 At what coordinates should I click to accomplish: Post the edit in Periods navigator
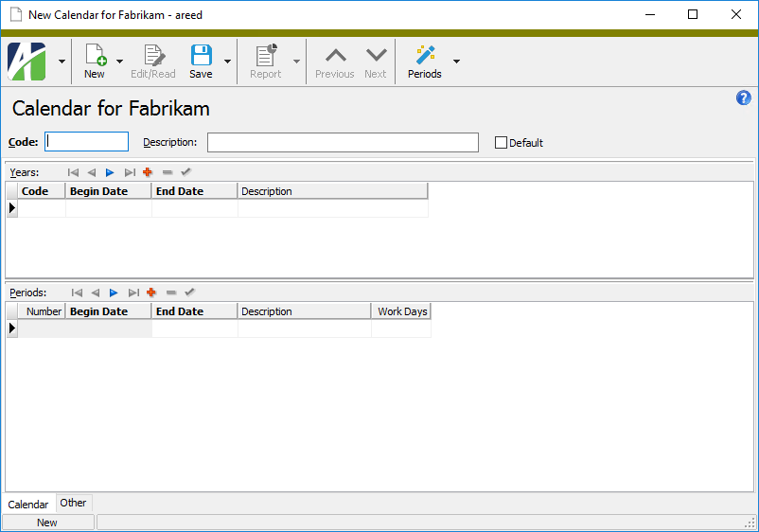tap(189, 292)
